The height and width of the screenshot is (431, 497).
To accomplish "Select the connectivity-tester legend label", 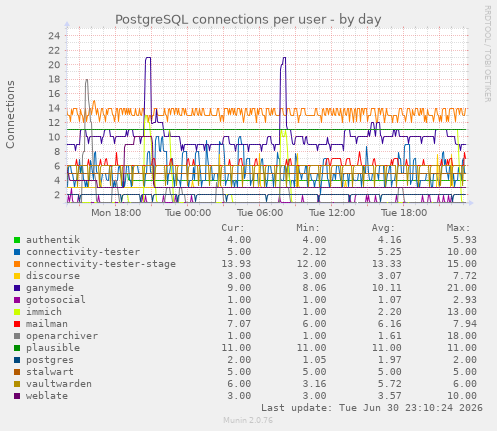I will (83, 252).
